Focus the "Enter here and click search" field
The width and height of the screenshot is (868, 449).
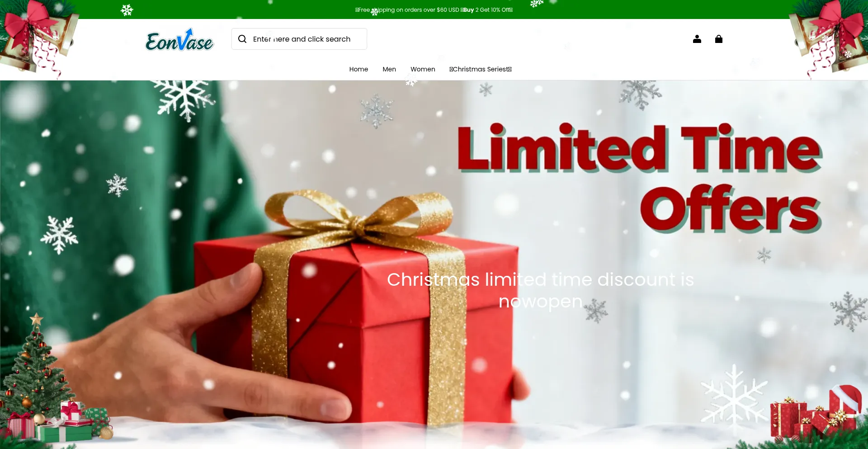(x=299, y=39)
